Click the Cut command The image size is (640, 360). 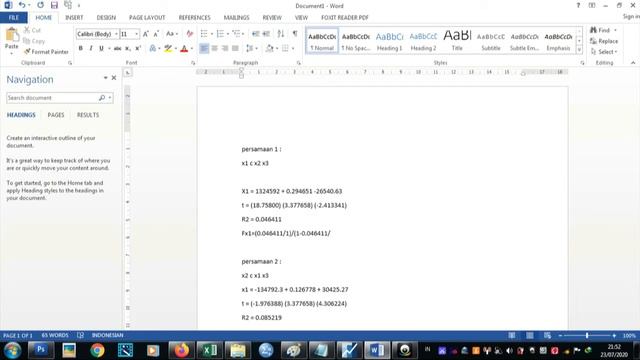coord(32,30)
